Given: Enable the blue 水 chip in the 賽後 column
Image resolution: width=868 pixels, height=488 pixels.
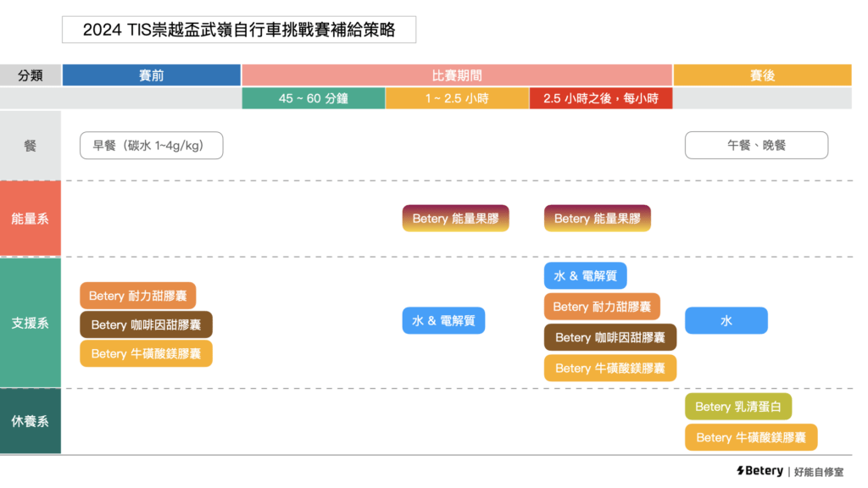Looking at the screenshot, I should tap(726, 320).
